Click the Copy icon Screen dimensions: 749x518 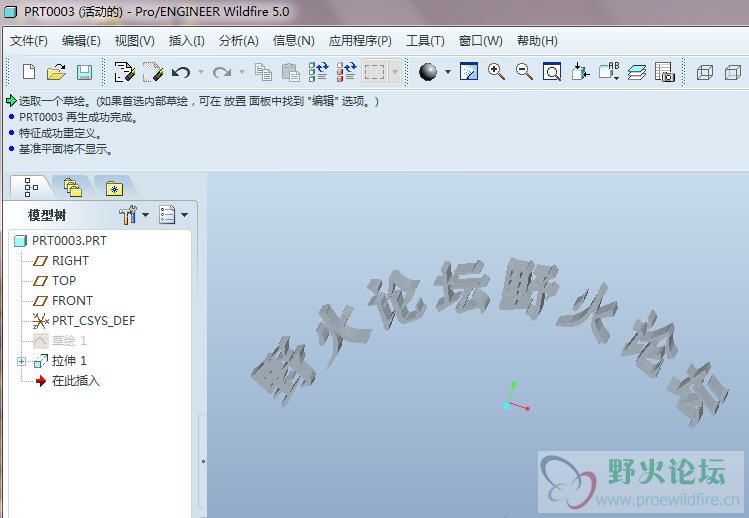[263, 72]
